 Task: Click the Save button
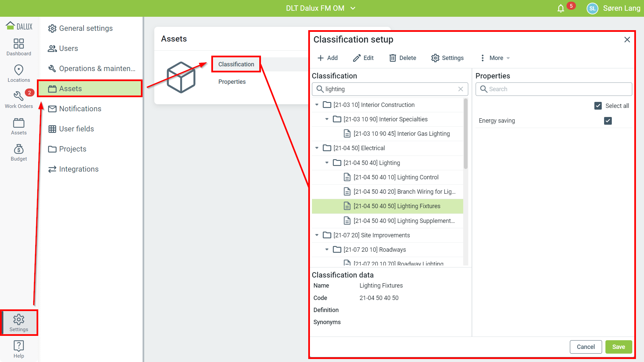point(618,347)
